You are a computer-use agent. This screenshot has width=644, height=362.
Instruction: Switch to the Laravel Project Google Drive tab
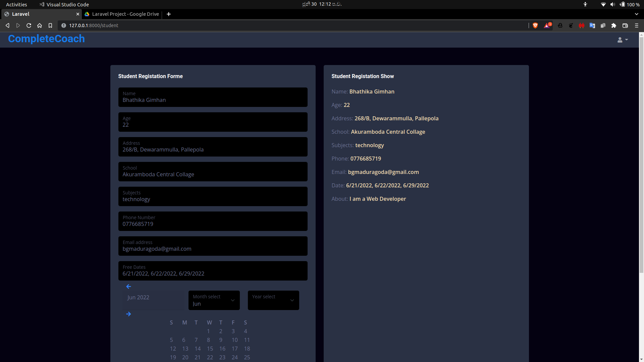tap(122, 14)
